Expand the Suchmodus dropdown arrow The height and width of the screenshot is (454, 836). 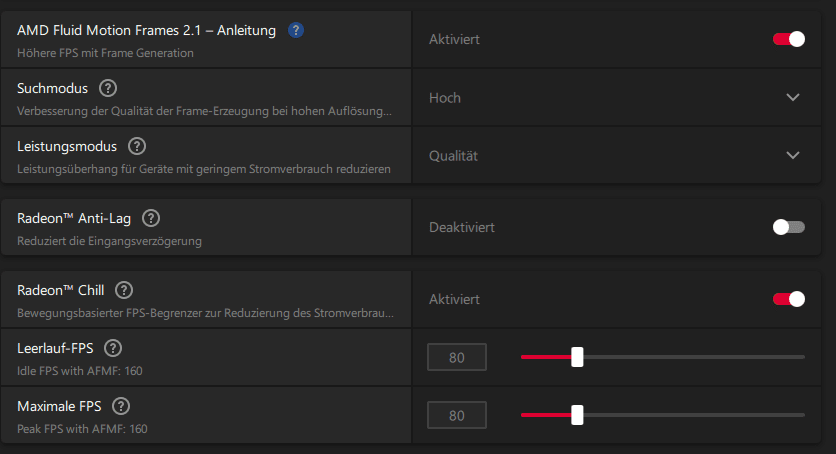pyautogui.click(x=793, y=97)
